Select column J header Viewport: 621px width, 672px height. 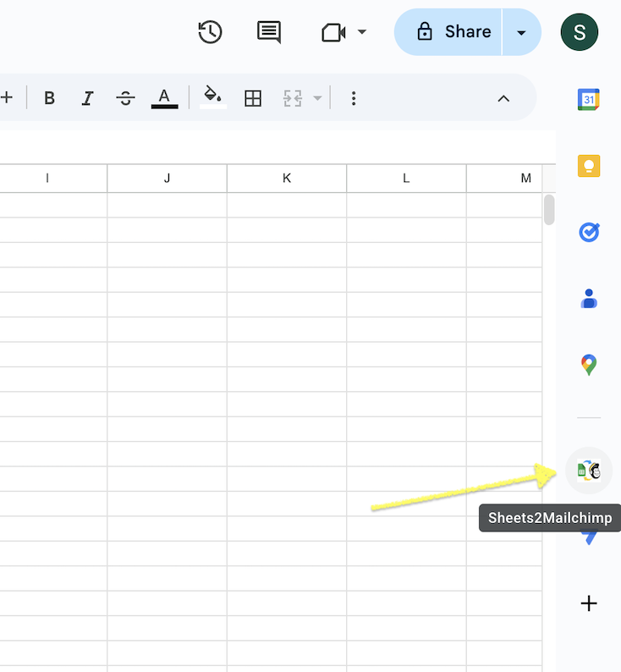point(167,179)
